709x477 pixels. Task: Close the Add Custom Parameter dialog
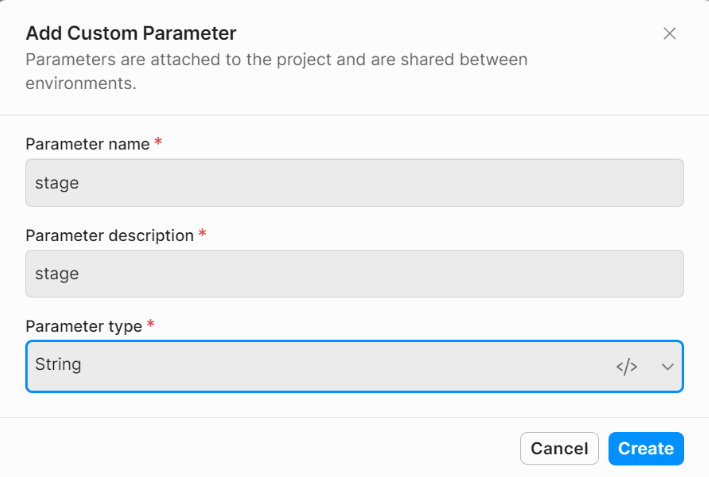(670, 33)
